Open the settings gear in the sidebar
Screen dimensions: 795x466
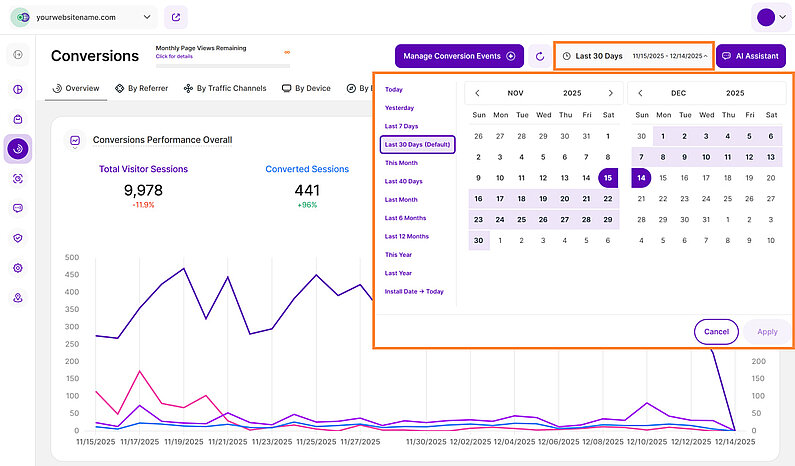point(18,268)
